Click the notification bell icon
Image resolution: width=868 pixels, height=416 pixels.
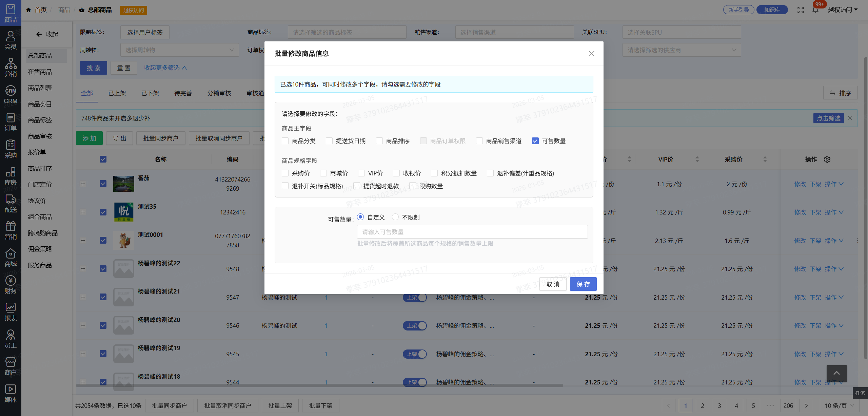(x=815, y=10)
